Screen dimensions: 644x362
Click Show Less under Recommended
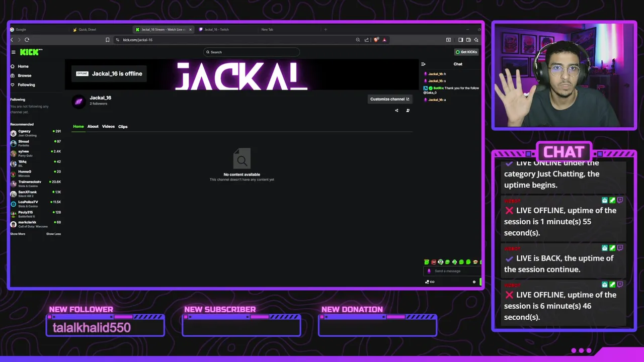point(53,234)
